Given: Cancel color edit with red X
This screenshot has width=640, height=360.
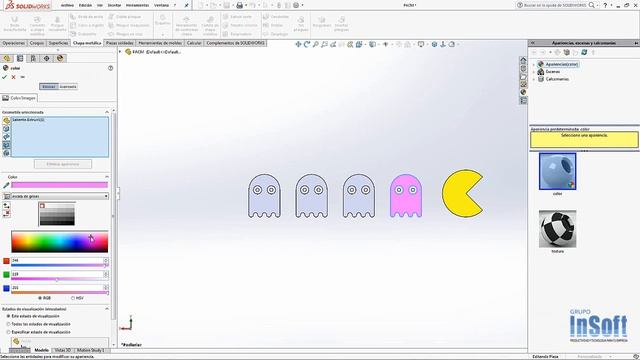Looking at the screenshot, I should click(13, 77).
